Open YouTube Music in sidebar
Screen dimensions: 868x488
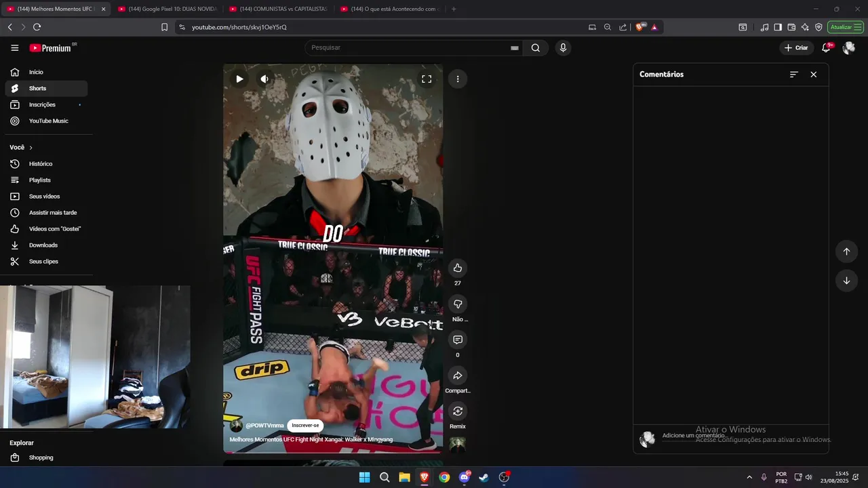(46, 121)
